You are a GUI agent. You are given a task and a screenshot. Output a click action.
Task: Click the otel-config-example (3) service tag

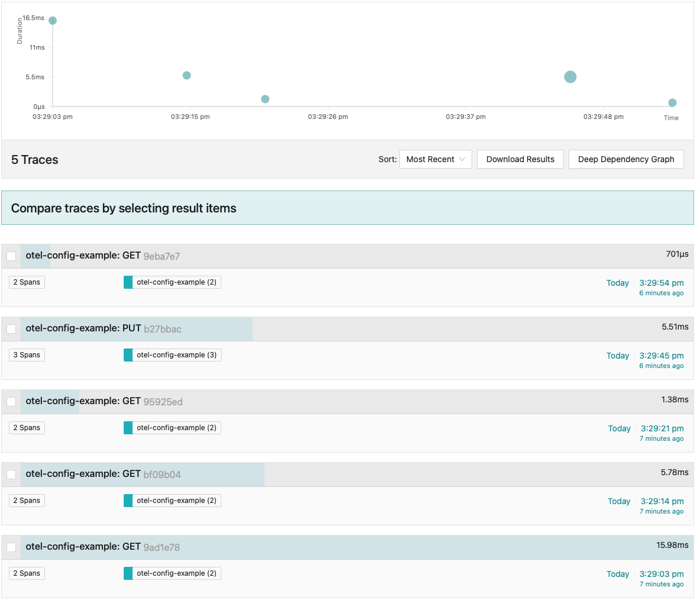click(x=176, y=355)
